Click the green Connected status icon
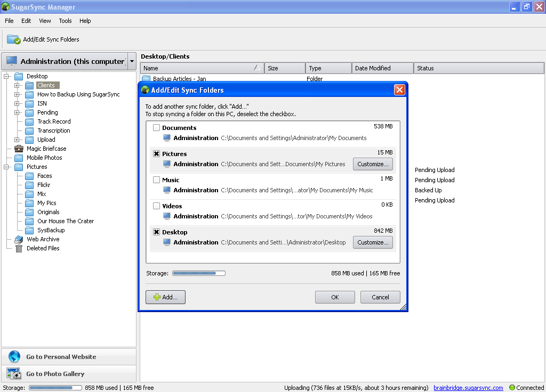Screen dimensions: 546x392 512,388
